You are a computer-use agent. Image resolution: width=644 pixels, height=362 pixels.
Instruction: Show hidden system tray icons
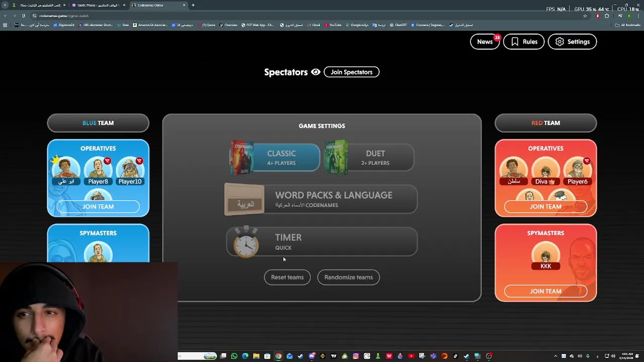pyautogui.click(x=555, y=356)
